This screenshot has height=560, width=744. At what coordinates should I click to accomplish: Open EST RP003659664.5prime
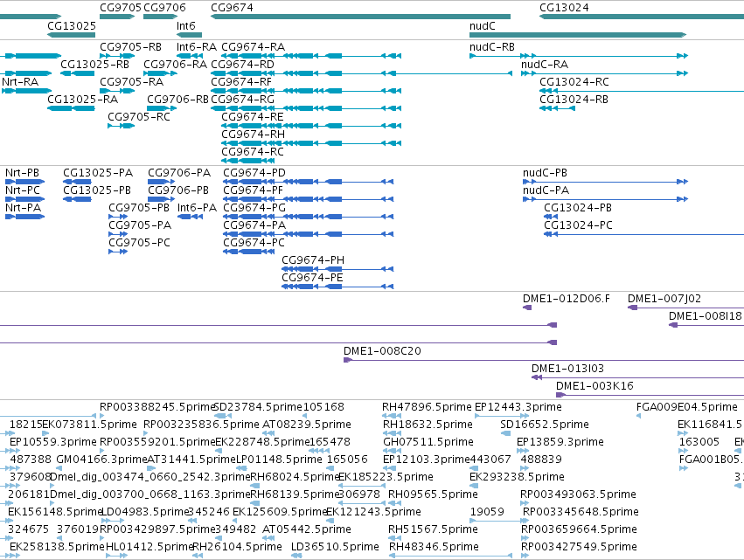pos(579,530)
